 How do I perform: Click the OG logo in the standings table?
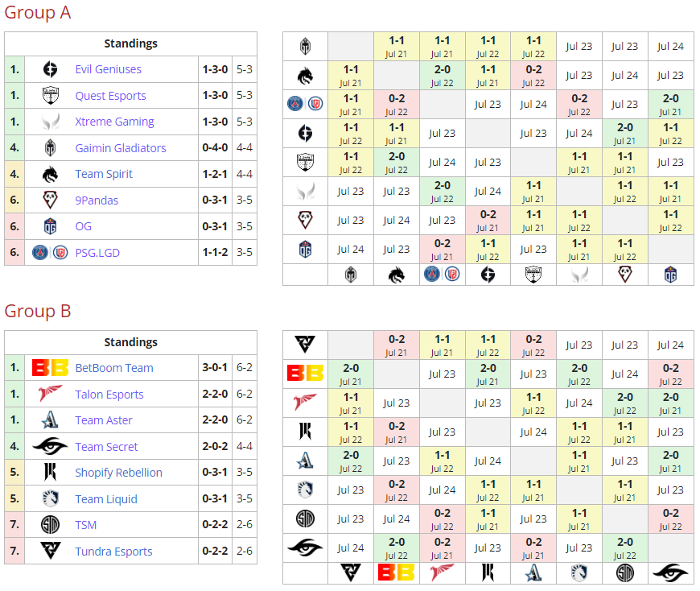[49, 226]
